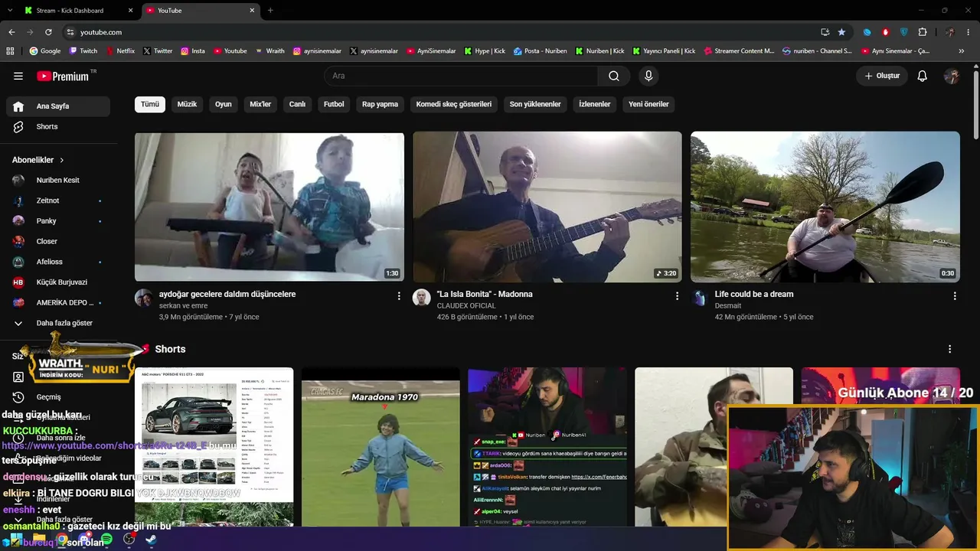The height and width of the screenshot is (551, 980).
Task: Open a new Chrome tab
Action: (x=270, y=11)
